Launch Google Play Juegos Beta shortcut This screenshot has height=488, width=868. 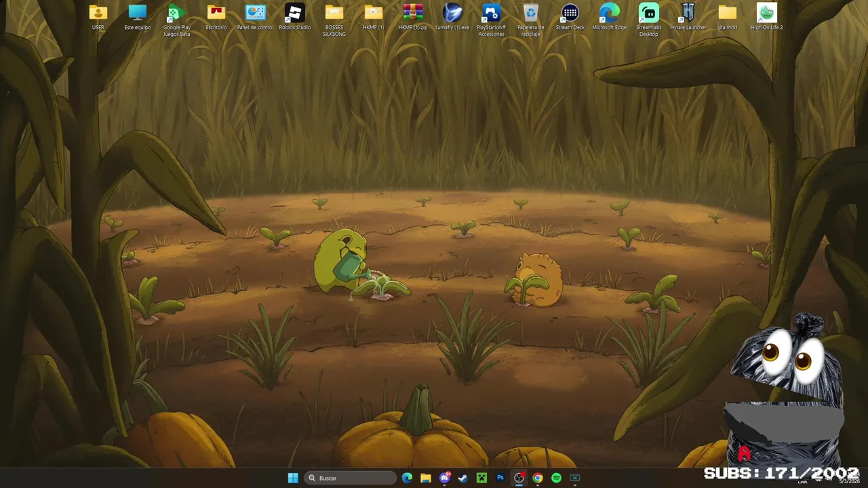tap(176, 20)
